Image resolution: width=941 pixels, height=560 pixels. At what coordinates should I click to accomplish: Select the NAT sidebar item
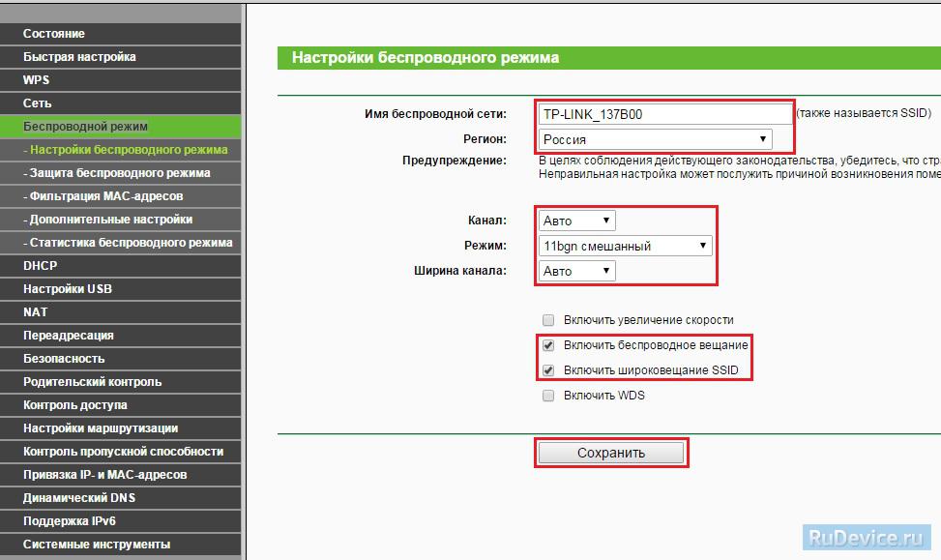click(120, 312)
